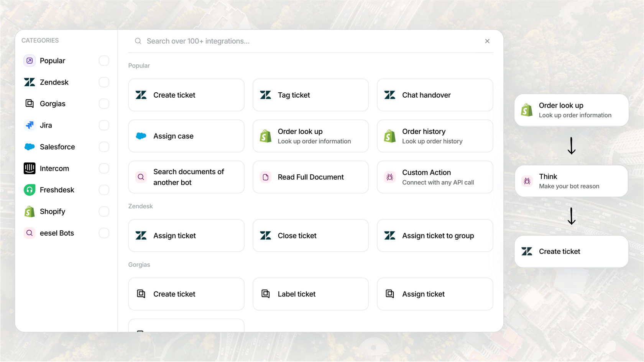The image size is (644, 362).
Task: Choose Assign ticket to group action
Action: click(435, 236)
